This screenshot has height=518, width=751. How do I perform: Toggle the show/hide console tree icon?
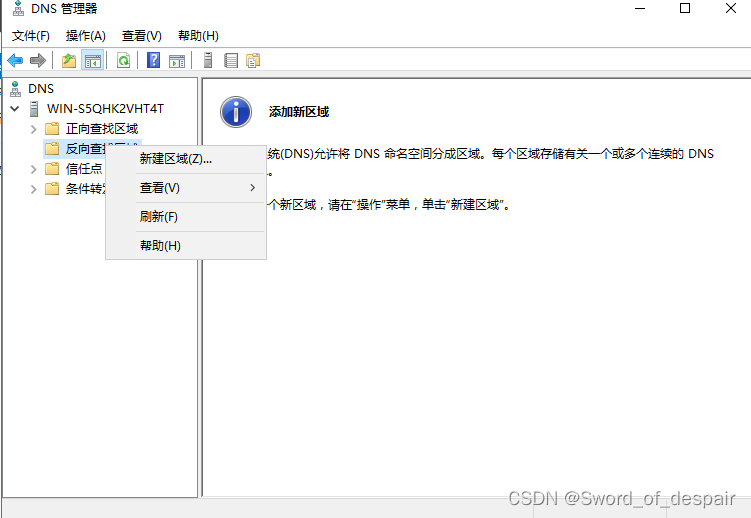click(92, 61)
